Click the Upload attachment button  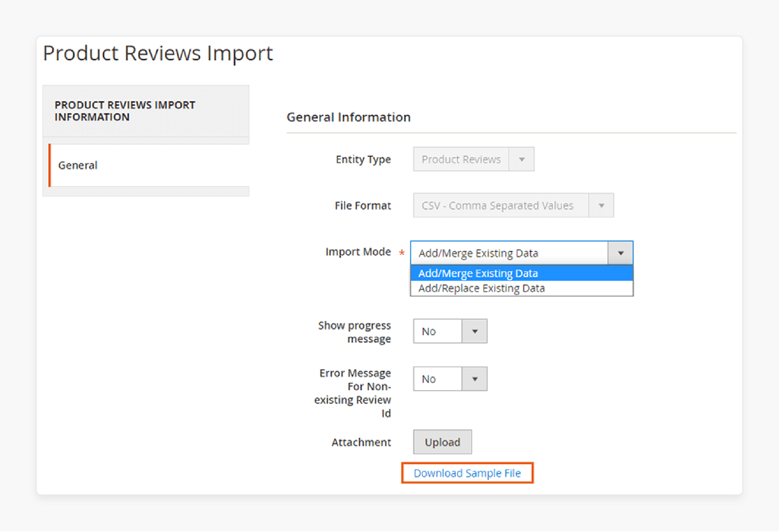[442, 442]
